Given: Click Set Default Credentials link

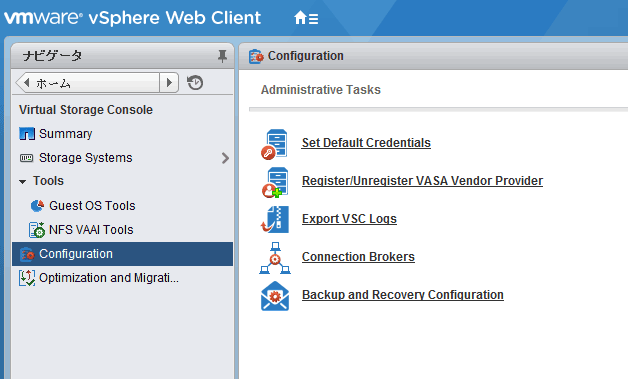Looking at the screenshot, I should pyautogui.click(x=366, y=143).
